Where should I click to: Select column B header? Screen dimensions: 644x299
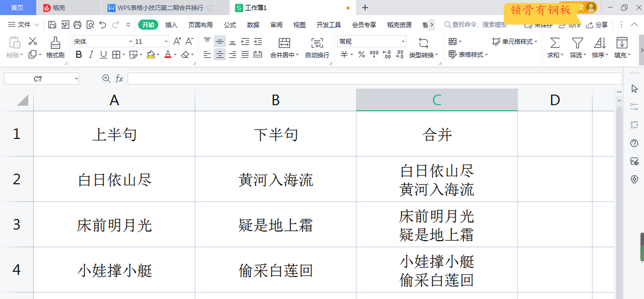[275, 100]
